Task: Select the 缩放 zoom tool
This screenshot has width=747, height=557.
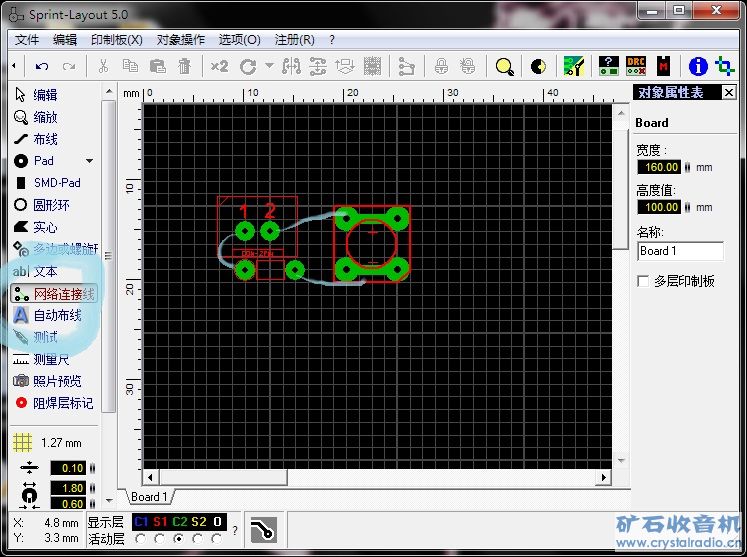Action: (x=37, y=117)
